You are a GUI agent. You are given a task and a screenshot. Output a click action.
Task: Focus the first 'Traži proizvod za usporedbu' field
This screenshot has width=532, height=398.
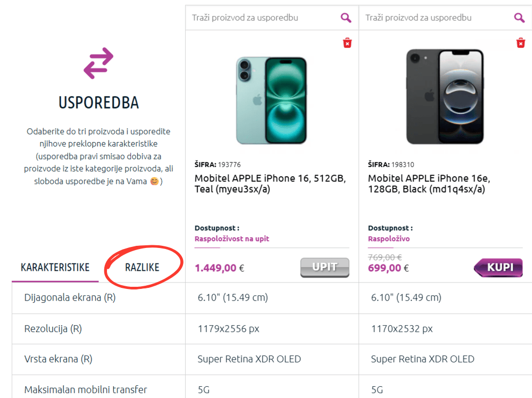pos(263,18)
